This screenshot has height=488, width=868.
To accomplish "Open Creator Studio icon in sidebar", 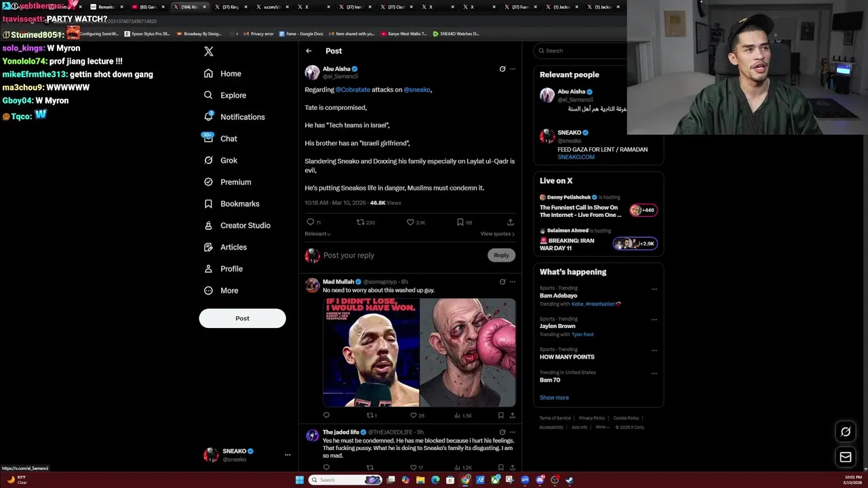I will coord(208,225).
